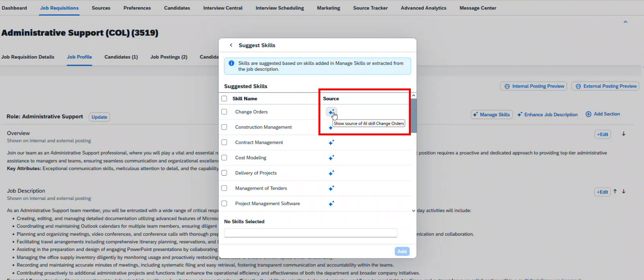Click AI sparkle icon for Contract Management
The height and width of the screenshot is (280, 644).
331,143
